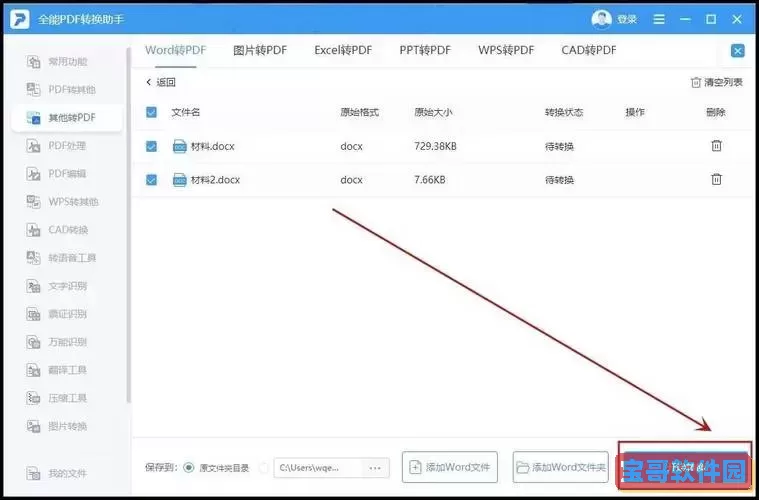Open the 万能识别 sidebar section
Viewport: 759px width, 500px height.
coord(57,342)
